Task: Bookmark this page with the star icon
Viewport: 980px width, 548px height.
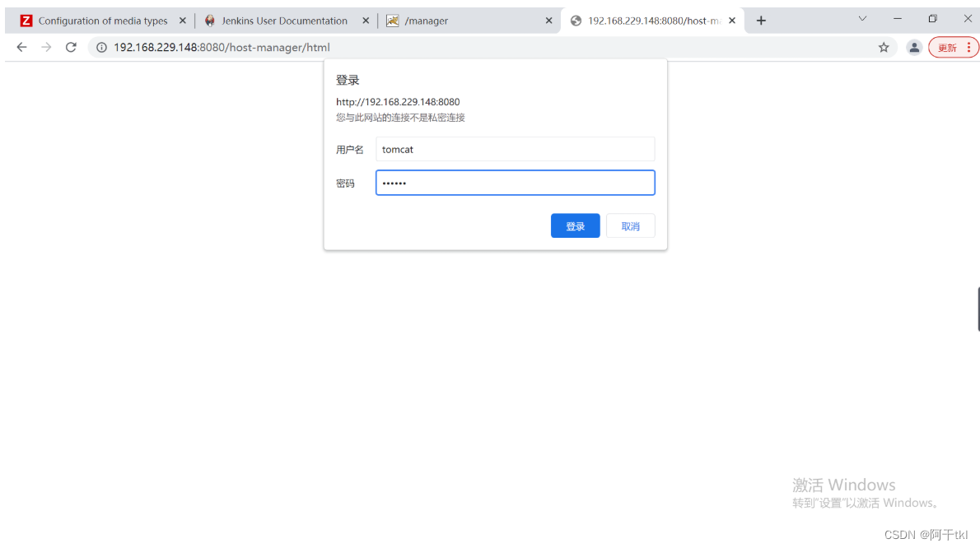Action: click(x=884, y=48)
